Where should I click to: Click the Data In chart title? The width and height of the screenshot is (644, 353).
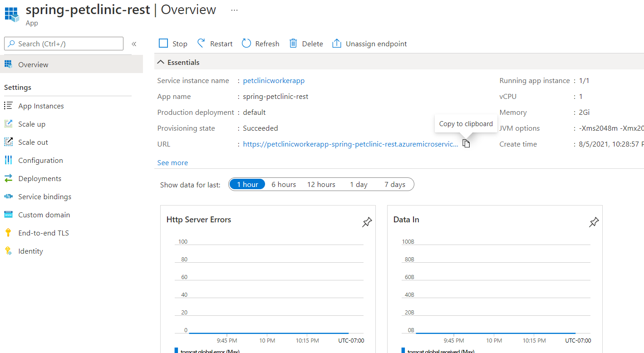point(406,220)
